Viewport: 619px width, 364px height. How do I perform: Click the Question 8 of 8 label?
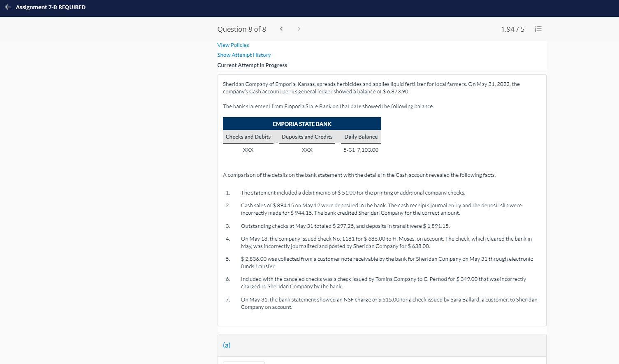coord(241,29)
